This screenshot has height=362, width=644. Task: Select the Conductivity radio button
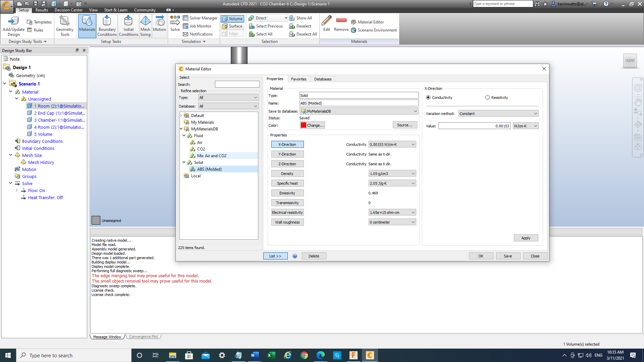(x=428, y=98)
